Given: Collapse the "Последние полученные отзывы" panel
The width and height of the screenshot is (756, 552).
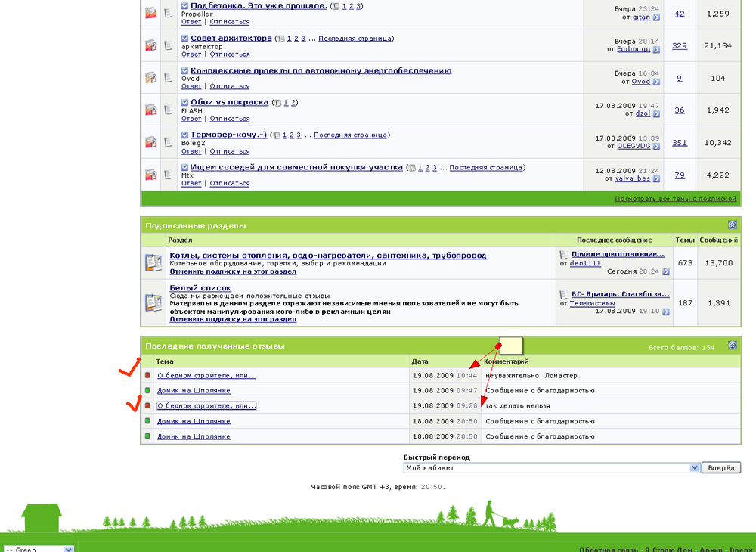Looking at the screenshot, I should (732, 344).
